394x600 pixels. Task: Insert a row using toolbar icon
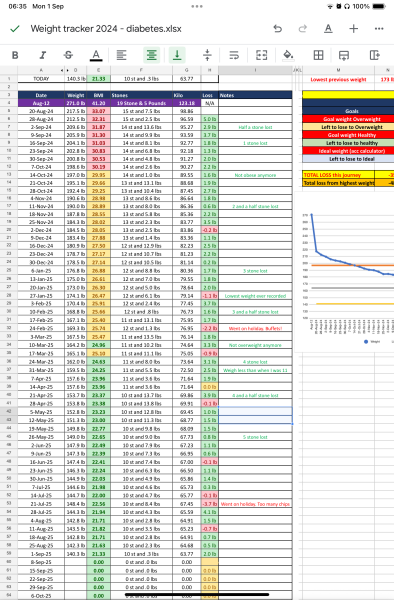(344, 55)
